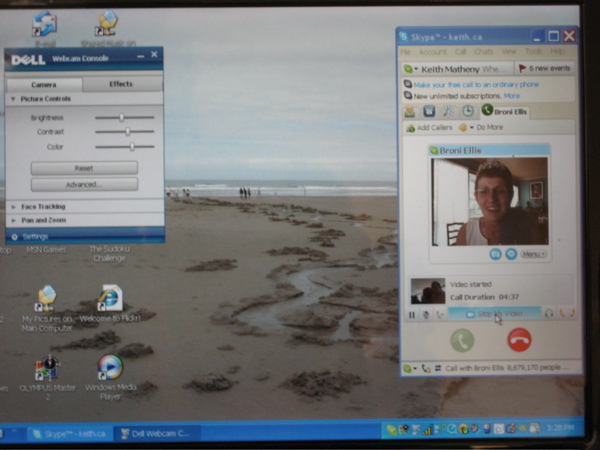
Task: Hold the call with the pause icon
Action: click(x=412, y=315)
